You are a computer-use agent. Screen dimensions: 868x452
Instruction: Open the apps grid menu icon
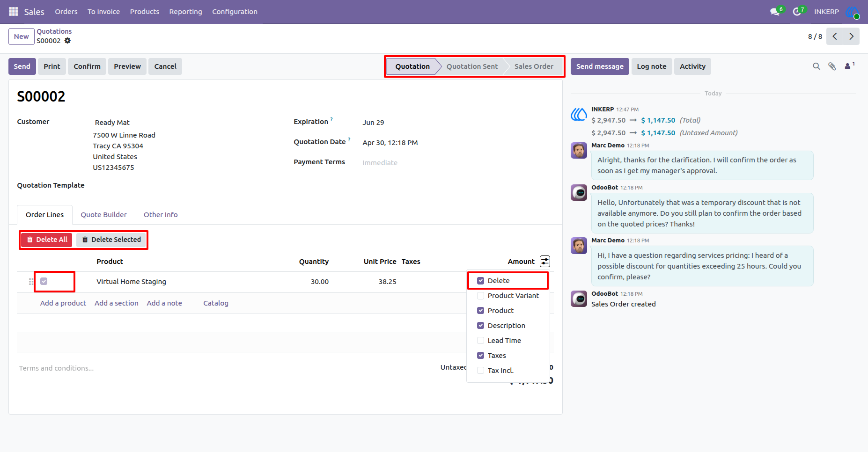pyautogui.click(x=14, y=11)
